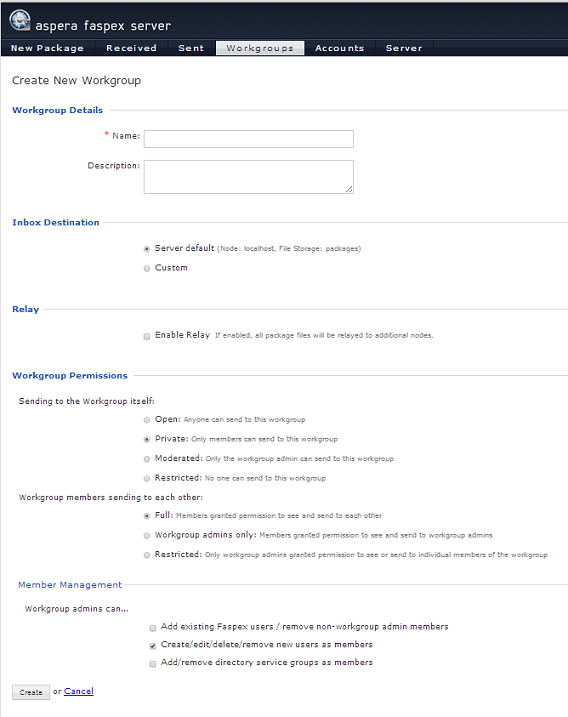Enable the Relay checkbox
The height and width of the screenshot is (717, 568).
click(147, 336)
